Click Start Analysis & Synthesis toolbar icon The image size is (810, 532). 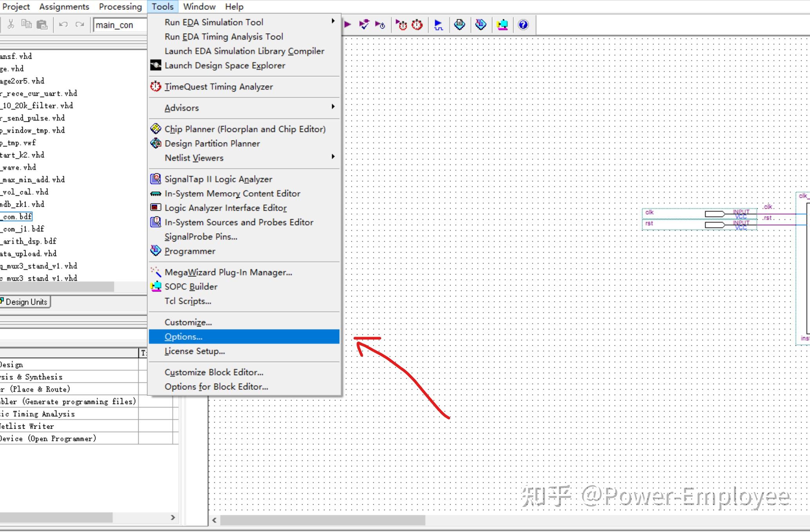[x=364, y=25]
